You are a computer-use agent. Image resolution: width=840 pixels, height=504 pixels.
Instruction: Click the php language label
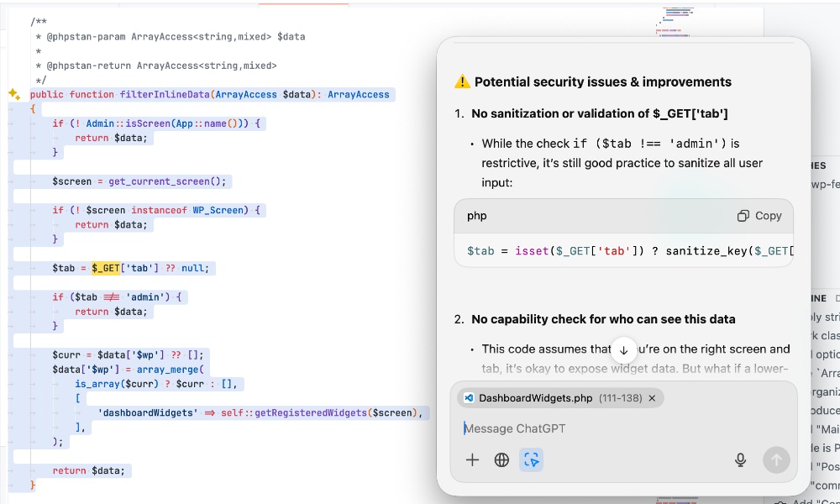[x=477, y=216]
